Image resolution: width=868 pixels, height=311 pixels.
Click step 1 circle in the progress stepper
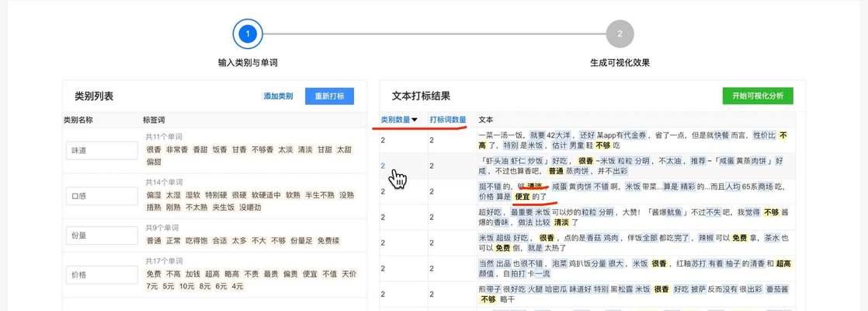(248, 33)
